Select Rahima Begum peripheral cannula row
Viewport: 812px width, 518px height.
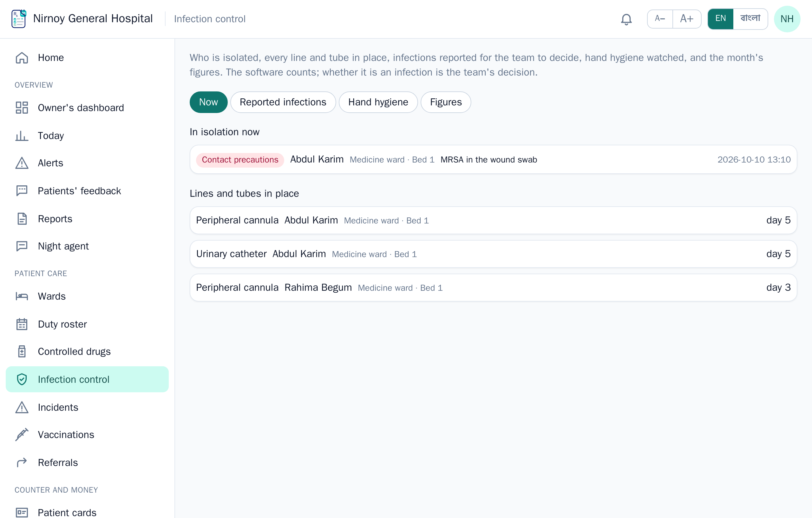pos(493,288)
